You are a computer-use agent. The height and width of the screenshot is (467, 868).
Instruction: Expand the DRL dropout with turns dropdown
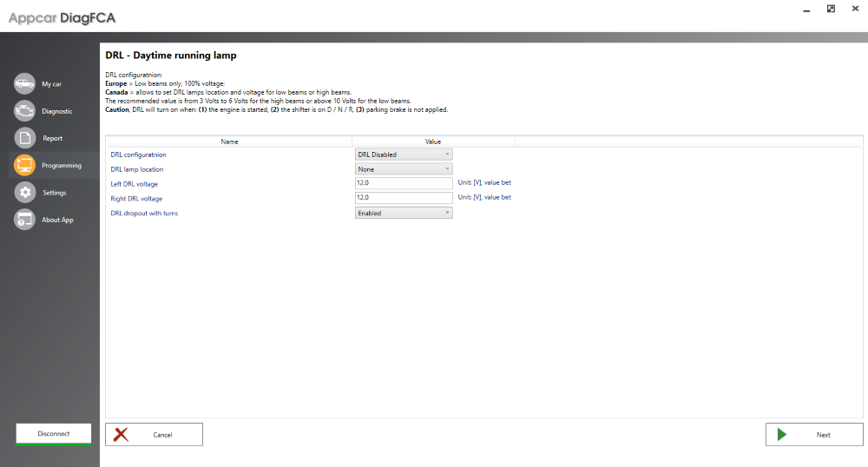click(404, 213)
